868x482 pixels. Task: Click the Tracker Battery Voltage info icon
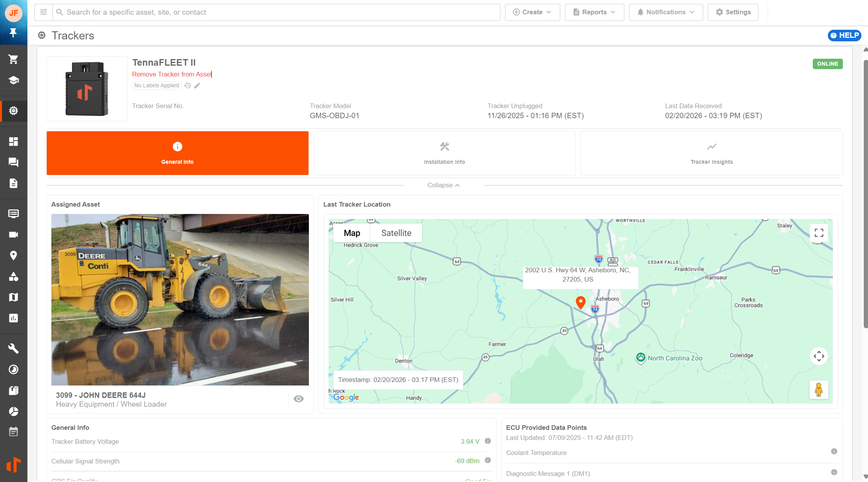click(488, 441)
